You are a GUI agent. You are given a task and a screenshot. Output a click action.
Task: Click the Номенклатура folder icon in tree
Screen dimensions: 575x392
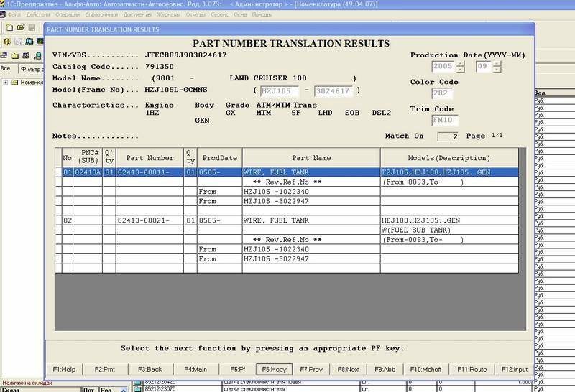(x=14, y=83)
